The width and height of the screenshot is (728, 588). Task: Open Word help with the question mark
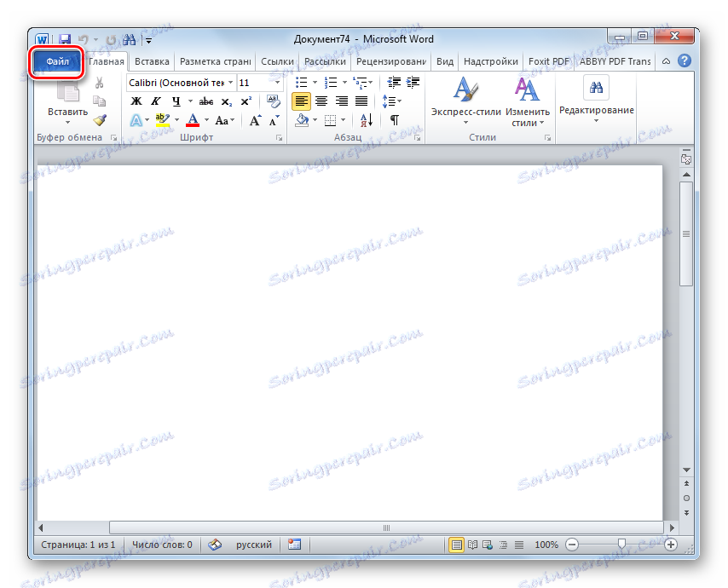pyautogui.click(x=684, y=61)
